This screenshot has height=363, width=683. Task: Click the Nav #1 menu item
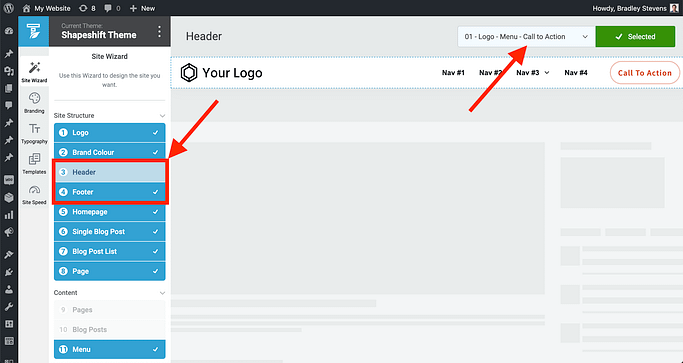click(453, 73)
